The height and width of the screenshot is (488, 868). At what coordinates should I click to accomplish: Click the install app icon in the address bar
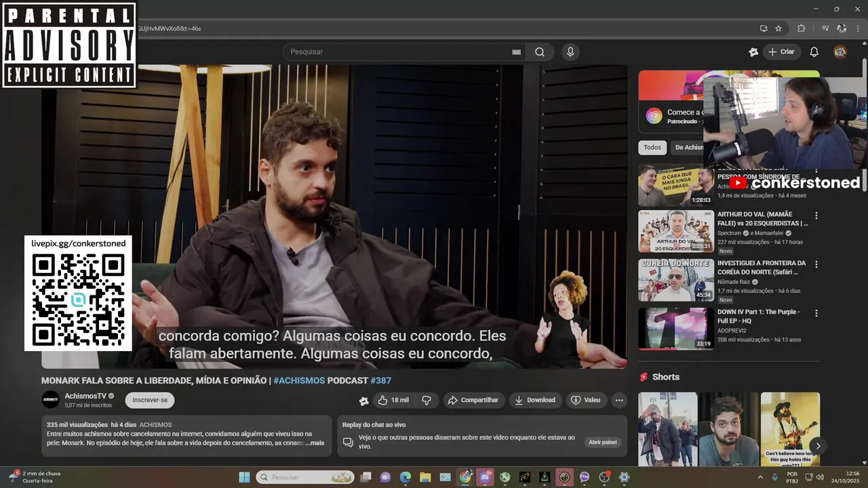pos(764,28)
